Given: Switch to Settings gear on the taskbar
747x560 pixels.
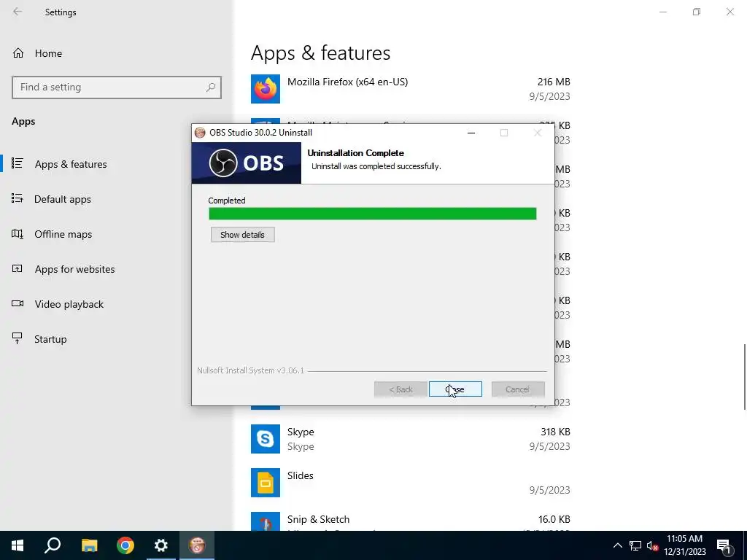Looking at the screenshot, I should tap(161, 545).
